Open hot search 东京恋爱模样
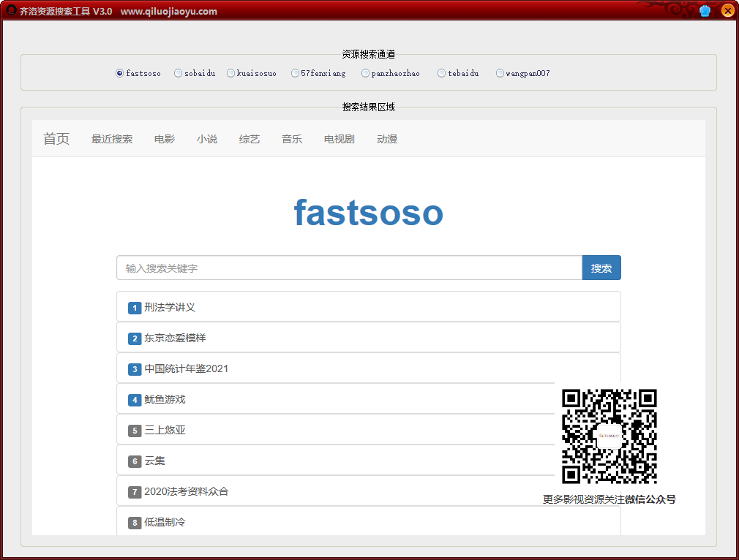Screen dimensions: 739x560 point(175,338)
